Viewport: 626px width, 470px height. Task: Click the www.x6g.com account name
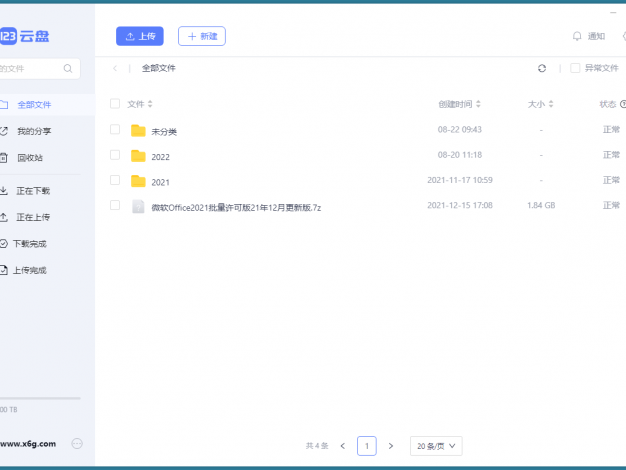(28, 444)
